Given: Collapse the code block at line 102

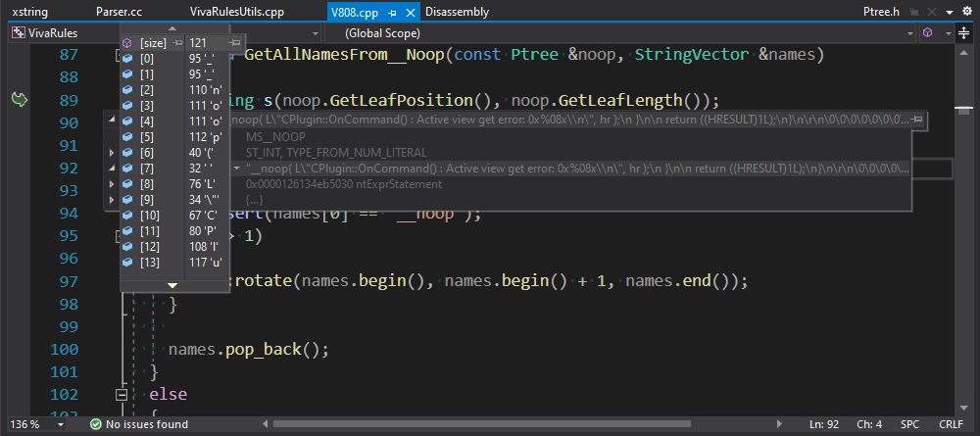Looking at the screenshot, I should click(x=122, y=395).
